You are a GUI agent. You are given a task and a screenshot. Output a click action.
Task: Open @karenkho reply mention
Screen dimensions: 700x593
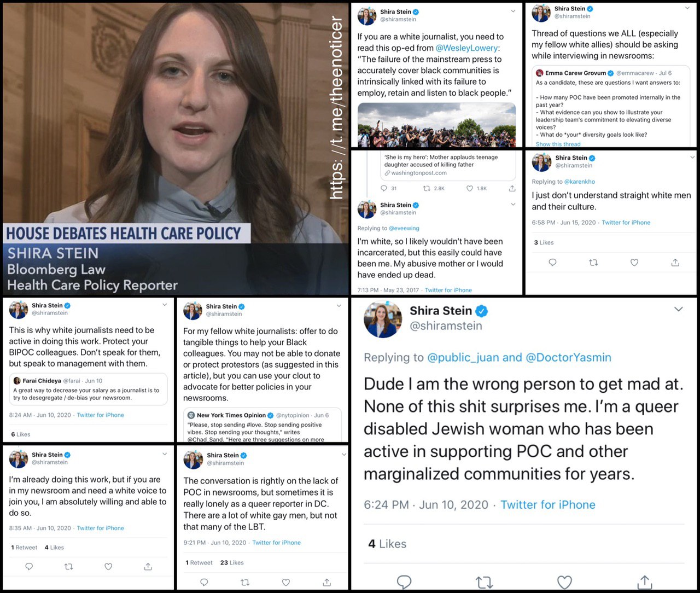pyautogui.click(x=580, y=182)
